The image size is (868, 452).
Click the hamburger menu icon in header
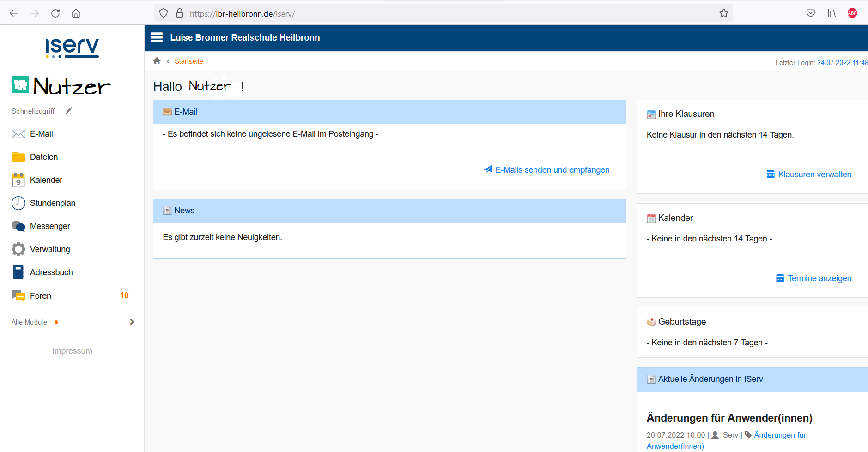pyautogui.click(x=157, y=37)
